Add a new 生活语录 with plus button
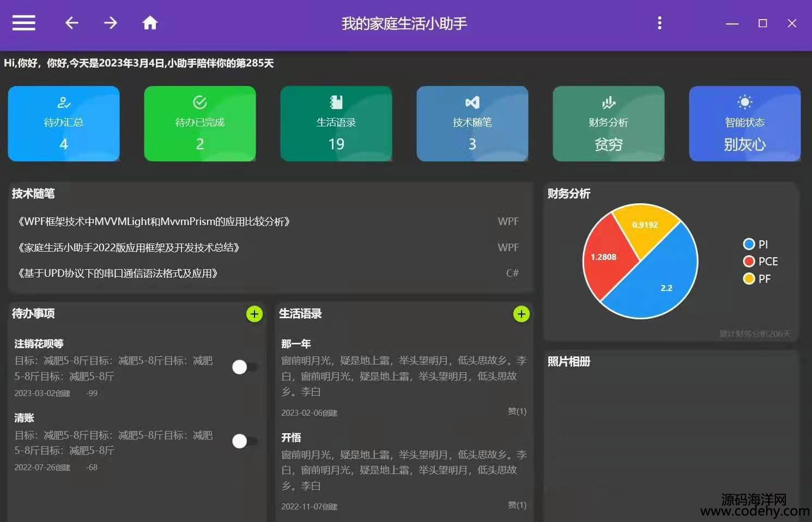Viewport: 812px width, 522px height. (x=522, y=314)
